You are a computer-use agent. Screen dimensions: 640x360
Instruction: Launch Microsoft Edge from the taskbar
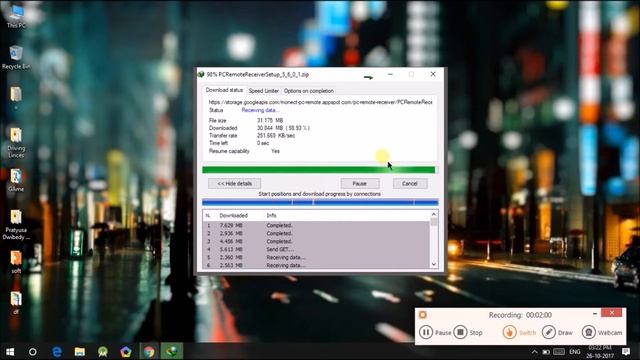point(57,351)
